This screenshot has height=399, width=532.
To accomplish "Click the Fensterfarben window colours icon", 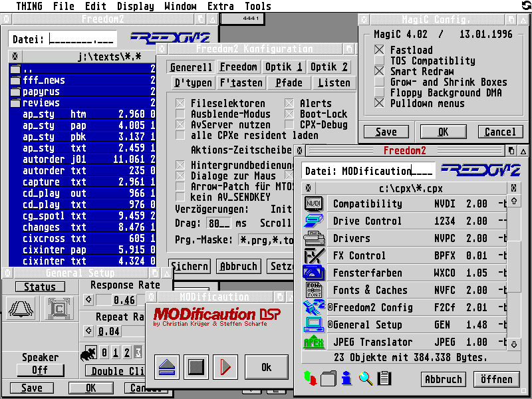I will click(x=313, y=273).
